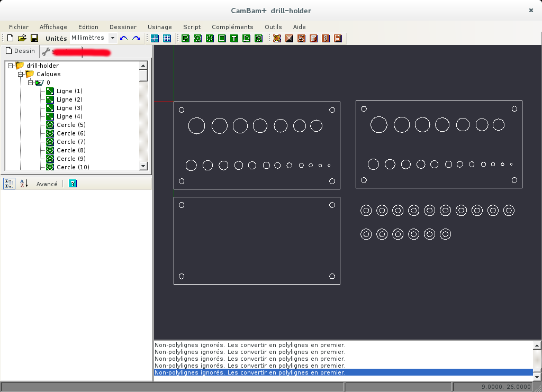Image resolution: width=542 pixels, height=392 pixels.
Task: Select the Polyline drawing tool
Action: pos(186,38)
